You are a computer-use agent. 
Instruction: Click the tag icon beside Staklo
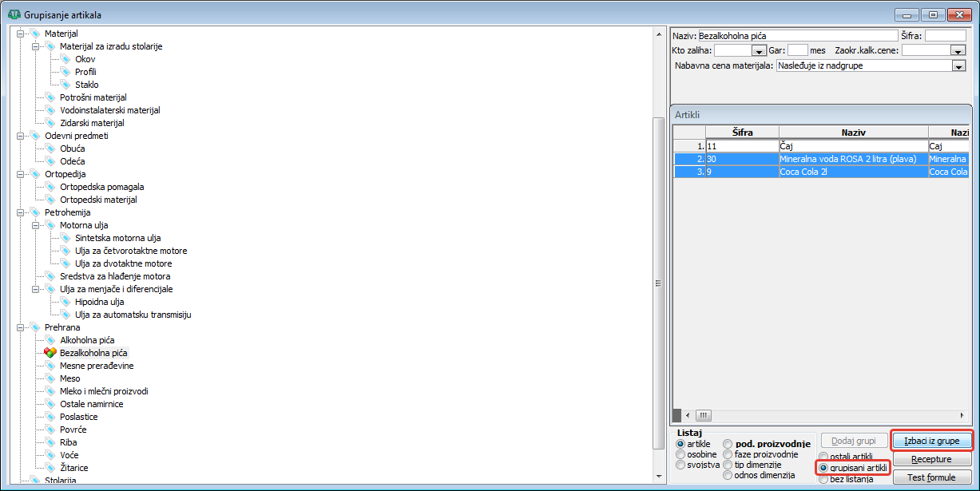(65, 85)
